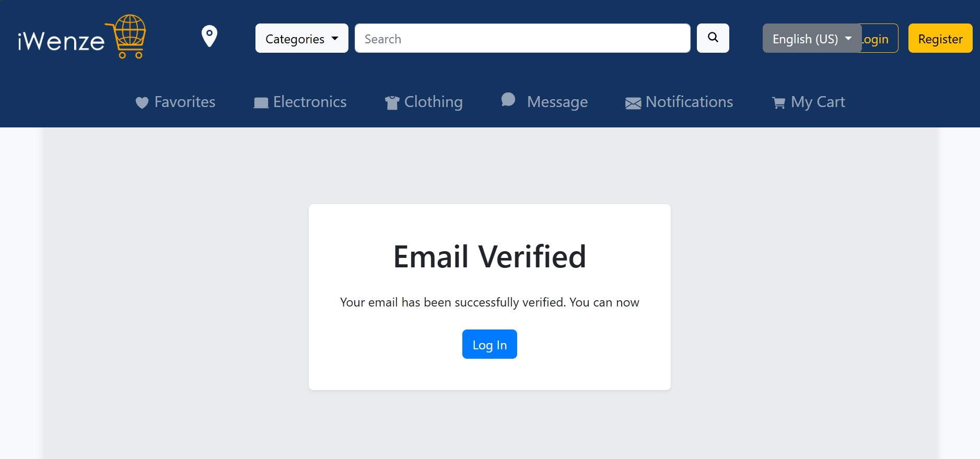Click the speech bubble Message icon
Screen dimensions: 980x459
[508, 99]
